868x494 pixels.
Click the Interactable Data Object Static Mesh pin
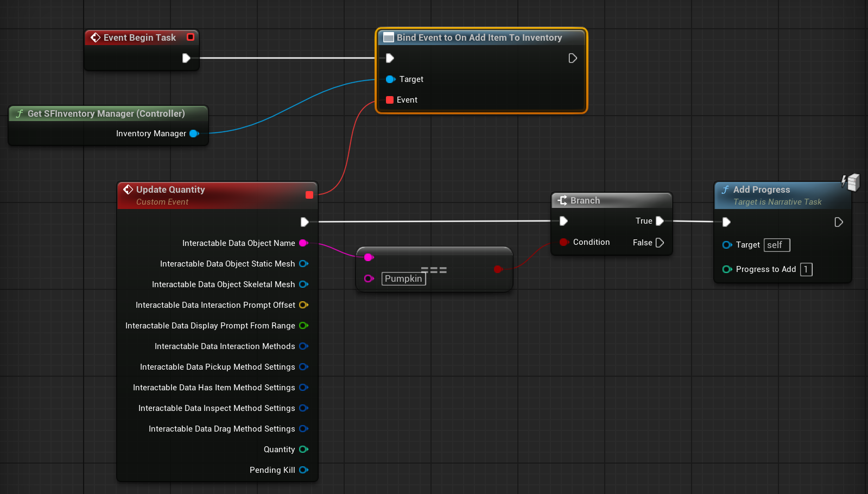(304, 264)
